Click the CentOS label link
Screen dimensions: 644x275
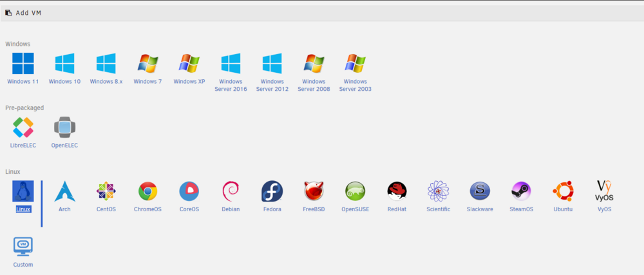[106, 209]
